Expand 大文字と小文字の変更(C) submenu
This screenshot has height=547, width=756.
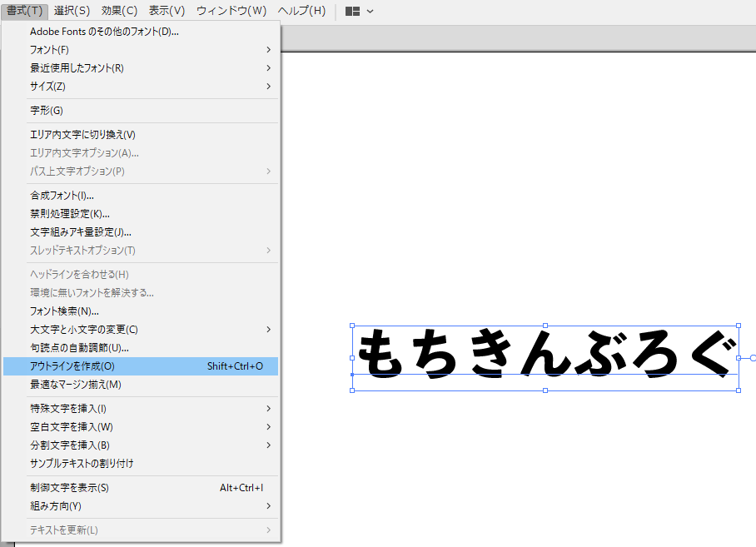tap(141, 329)
